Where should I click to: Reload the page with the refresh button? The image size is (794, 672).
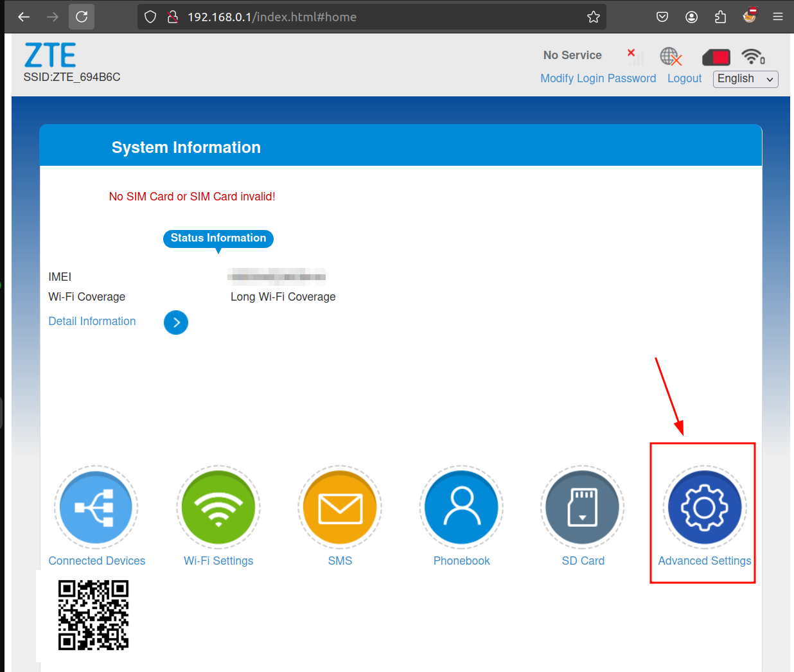click(82, 17)
